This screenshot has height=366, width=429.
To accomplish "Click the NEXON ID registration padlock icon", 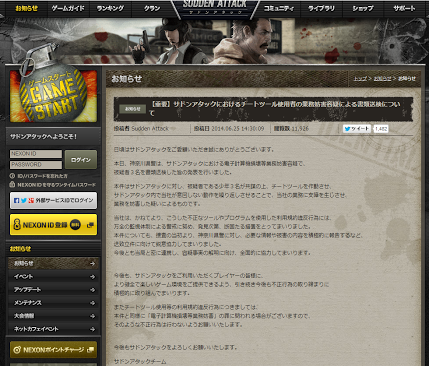I will (x=17, y=224).
